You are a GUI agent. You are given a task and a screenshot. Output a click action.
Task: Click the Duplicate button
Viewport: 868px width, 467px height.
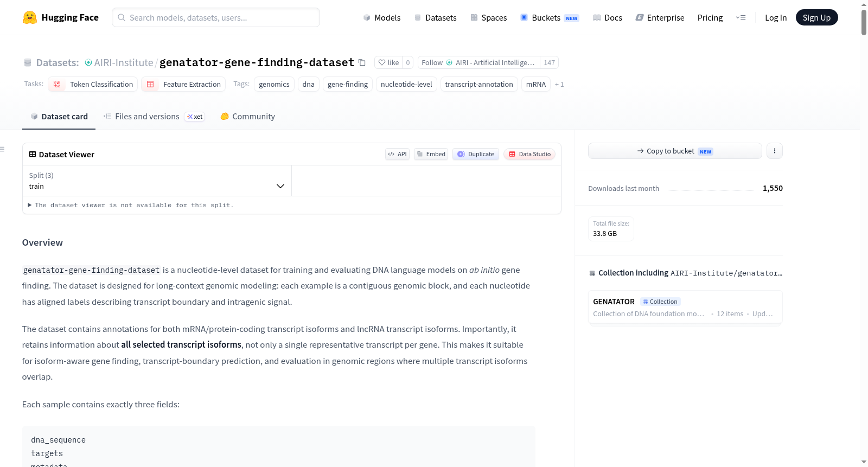click(x=475, y=154)
